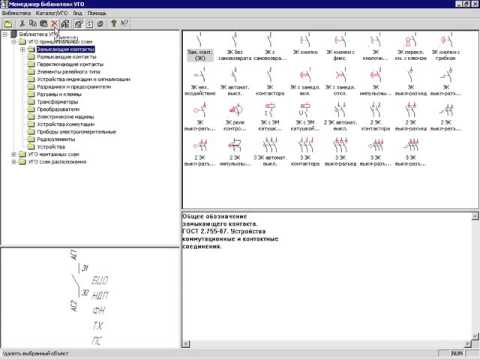Expand the УГО монтажных схем folder
480x360 pixels.
point(14,154)
